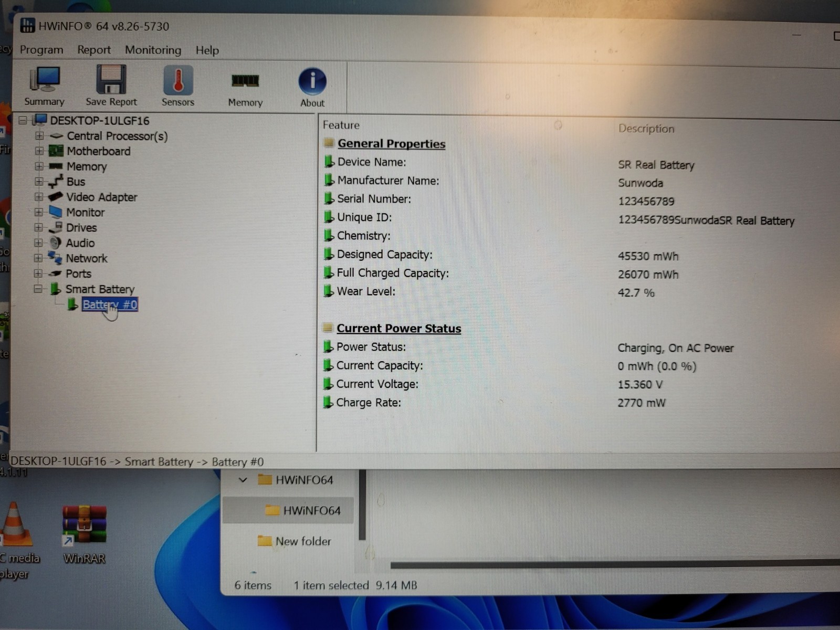Image resolution: width=840 pixels, height=630 pixels.
Task: Click the Serial Number value 123456789
Action: click(x=646, y=202)
